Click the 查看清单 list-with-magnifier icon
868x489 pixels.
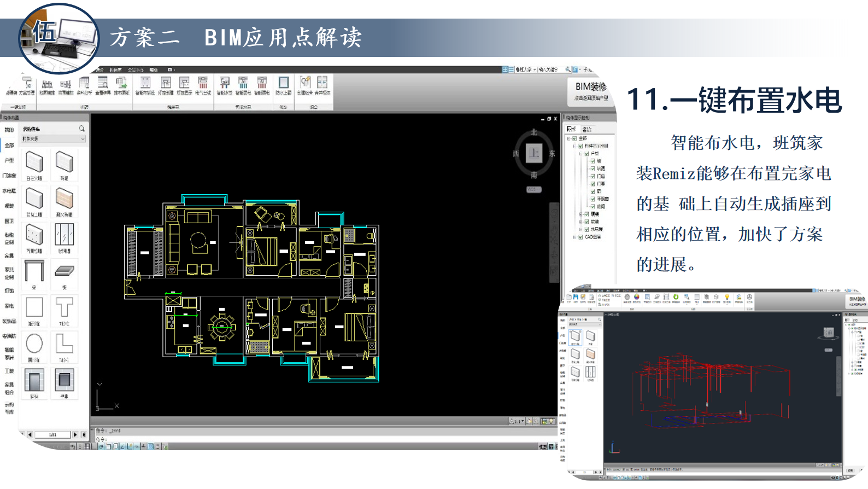[103, 86]
